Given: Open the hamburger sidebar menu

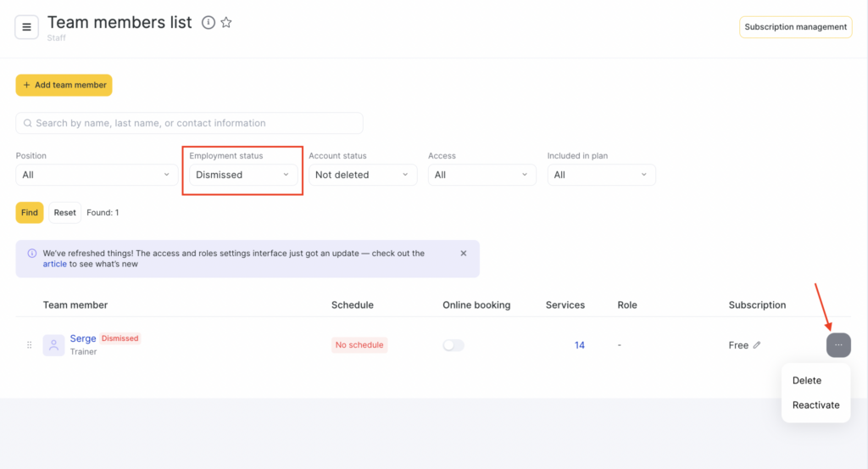Looking at the screenshot, I should (26, 27).
